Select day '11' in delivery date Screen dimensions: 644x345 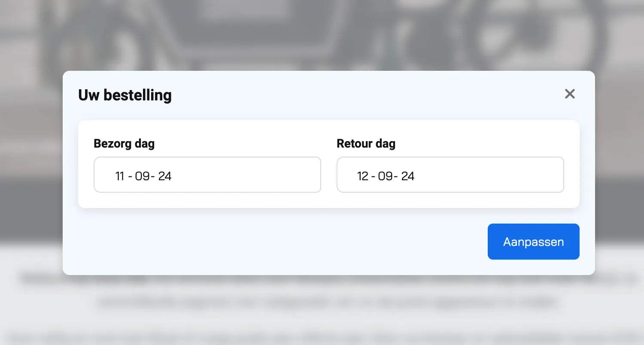coord(120,176)
